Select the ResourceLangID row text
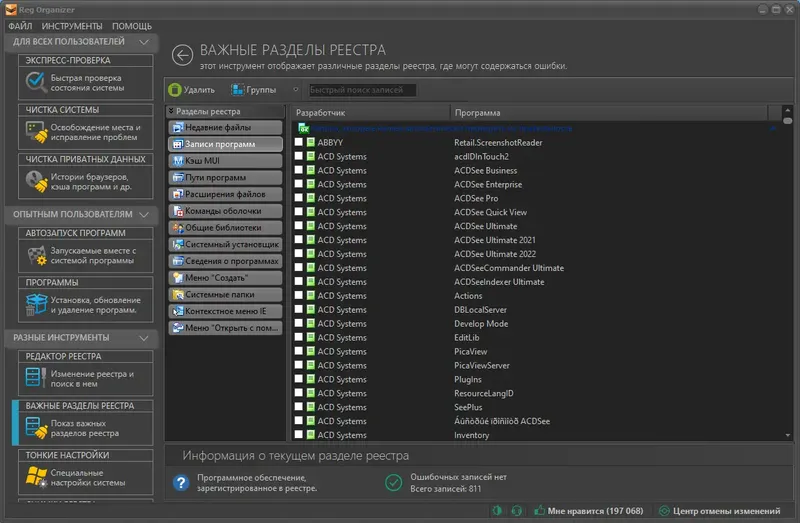Image resolution: width=800 pixels, height=523 pixels. 484,393
